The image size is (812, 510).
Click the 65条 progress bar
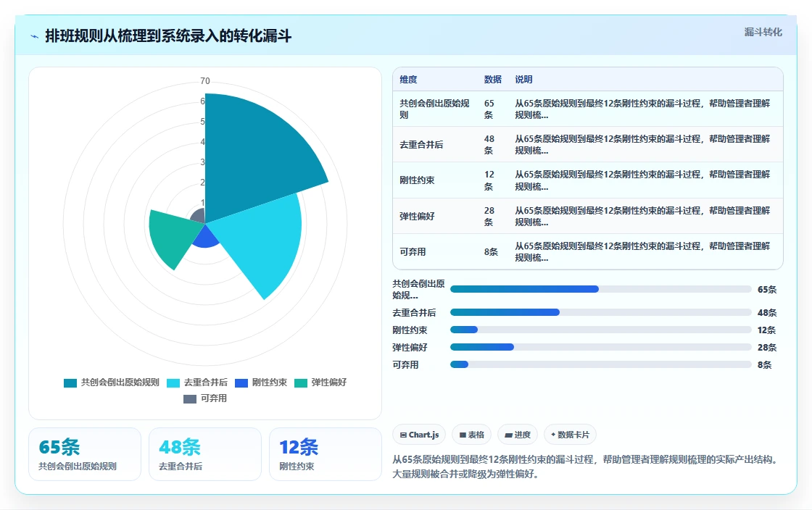point(601,289)
